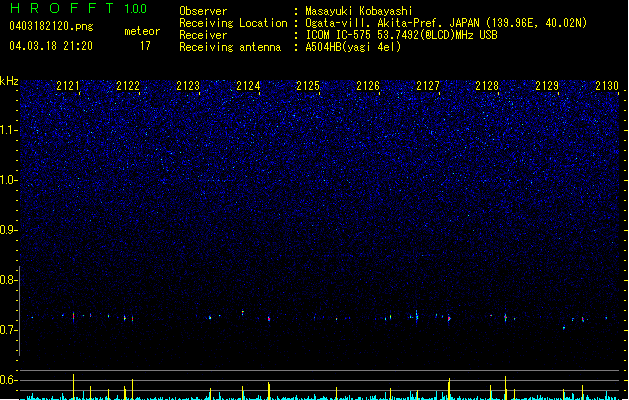The width and height of the screenshot is (629, 400).
Task: Click the 2124 time marker
Action: (248, 86)
